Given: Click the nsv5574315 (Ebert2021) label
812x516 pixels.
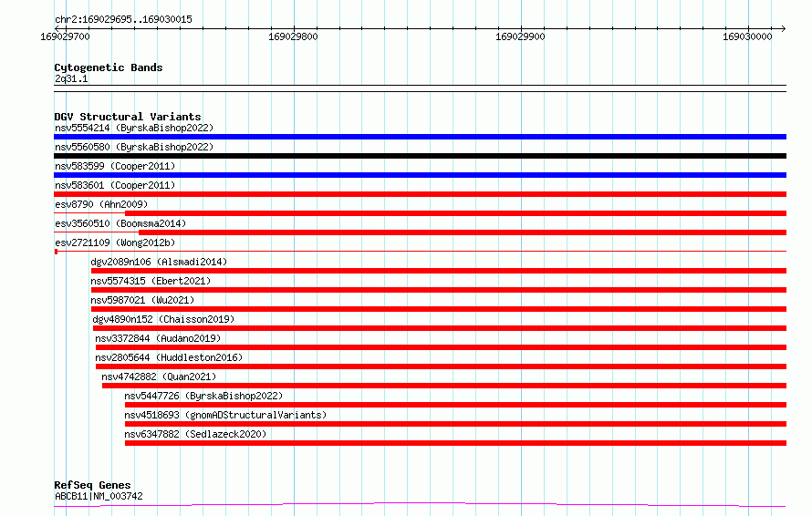Looking at the screenshot, I should (x=151, y=281).
